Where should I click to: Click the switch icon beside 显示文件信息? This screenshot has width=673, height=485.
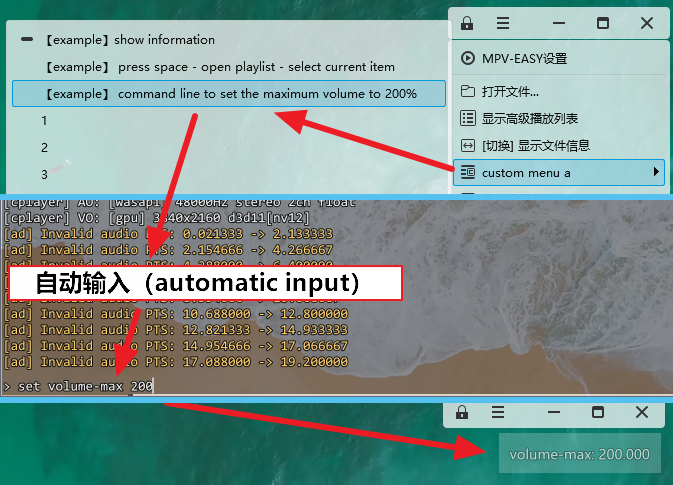(467, 146)
